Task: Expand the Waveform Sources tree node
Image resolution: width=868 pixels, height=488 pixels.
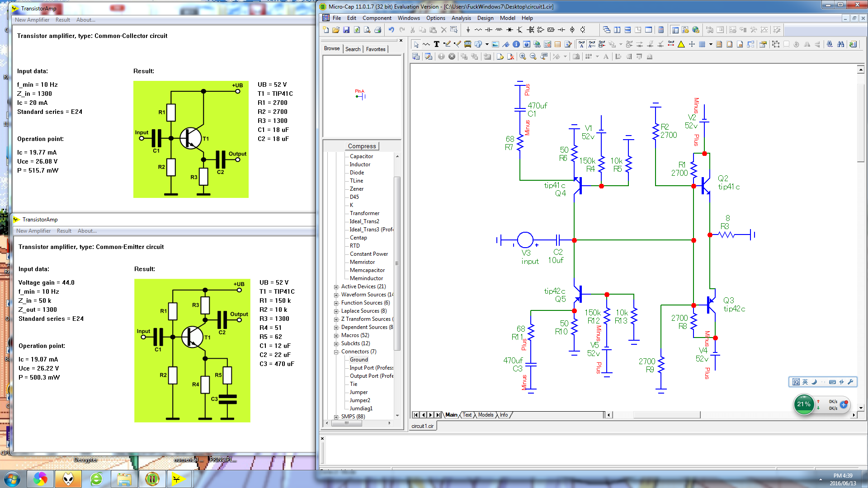Action: pos(336,295)
